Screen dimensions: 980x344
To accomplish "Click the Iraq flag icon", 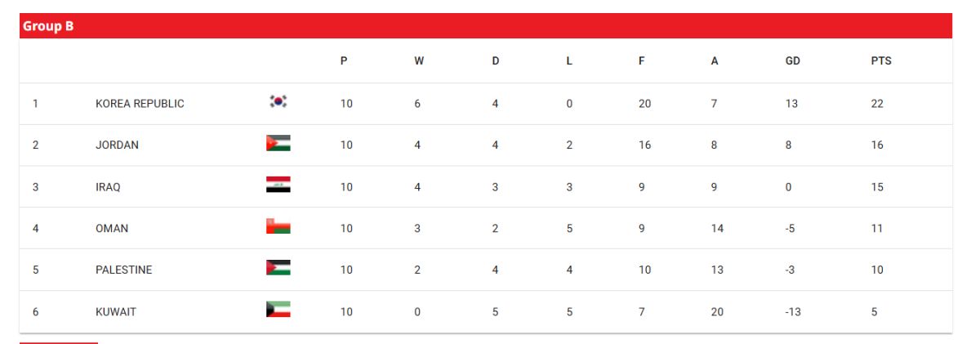I will pos(278,185).
